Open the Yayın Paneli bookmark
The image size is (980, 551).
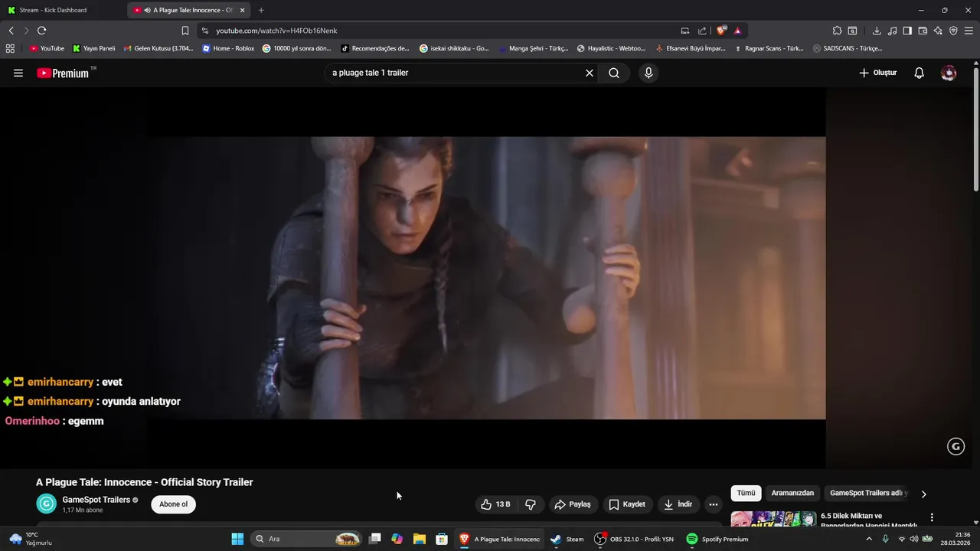coord(93,48)
